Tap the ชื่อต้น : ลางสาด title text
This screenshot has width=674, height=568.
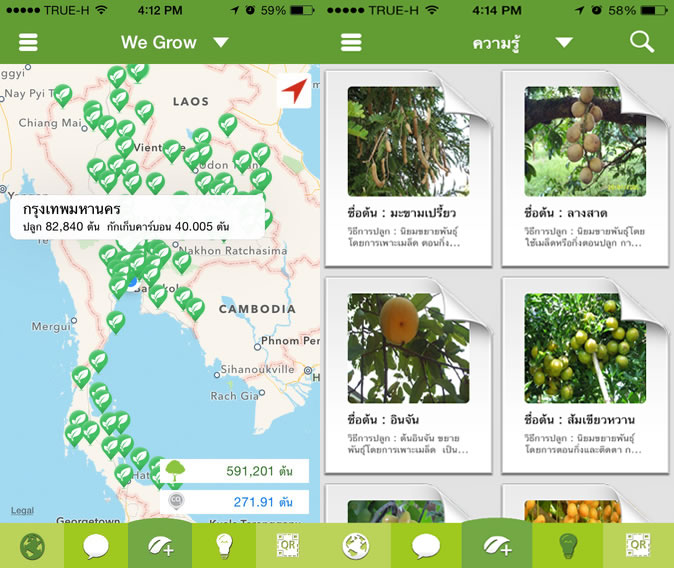566,213
